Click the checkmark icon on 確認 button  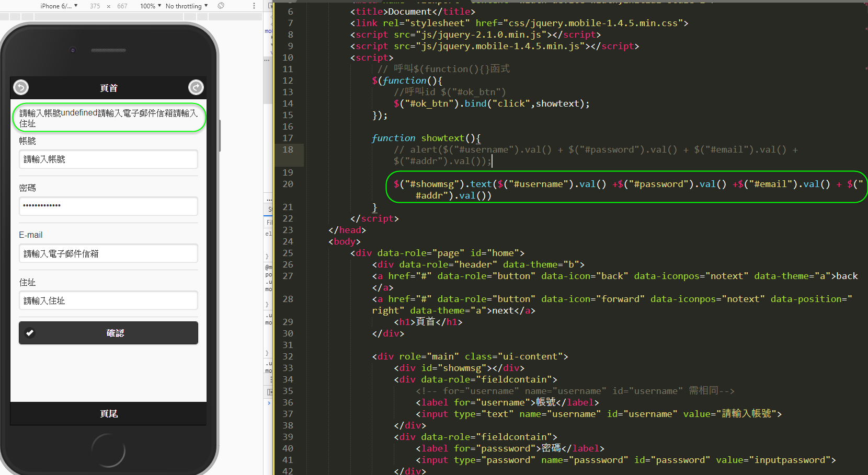(30, 333)
